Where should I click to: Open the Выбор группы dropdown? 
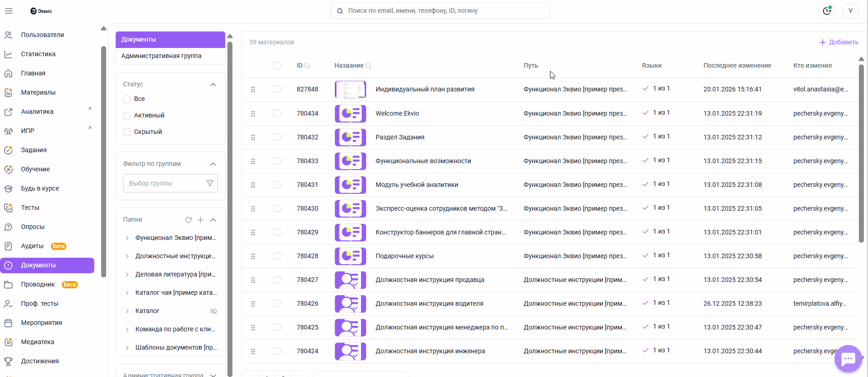click(165, 183)
